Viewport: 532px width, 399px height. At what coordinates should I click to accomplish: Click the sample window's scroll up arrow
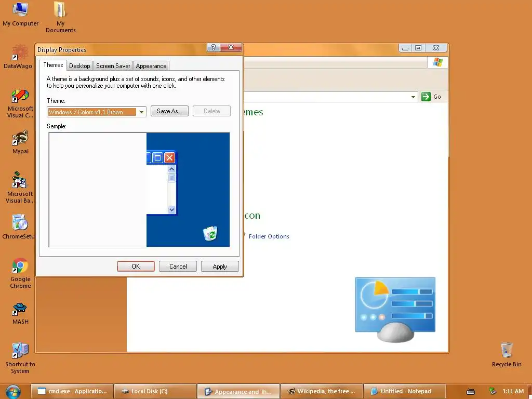171,169
